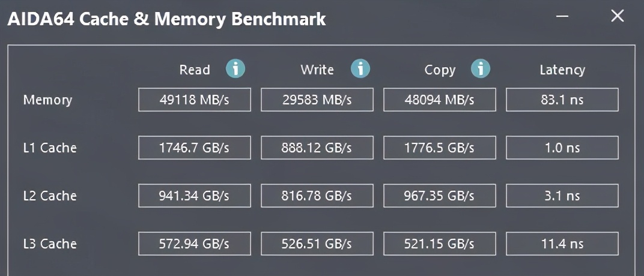Select the L1 Cache Read 1746.7 GB/s field
This screenshot has width=644, height=276.
pyautogui.click(x=194, y=148)
